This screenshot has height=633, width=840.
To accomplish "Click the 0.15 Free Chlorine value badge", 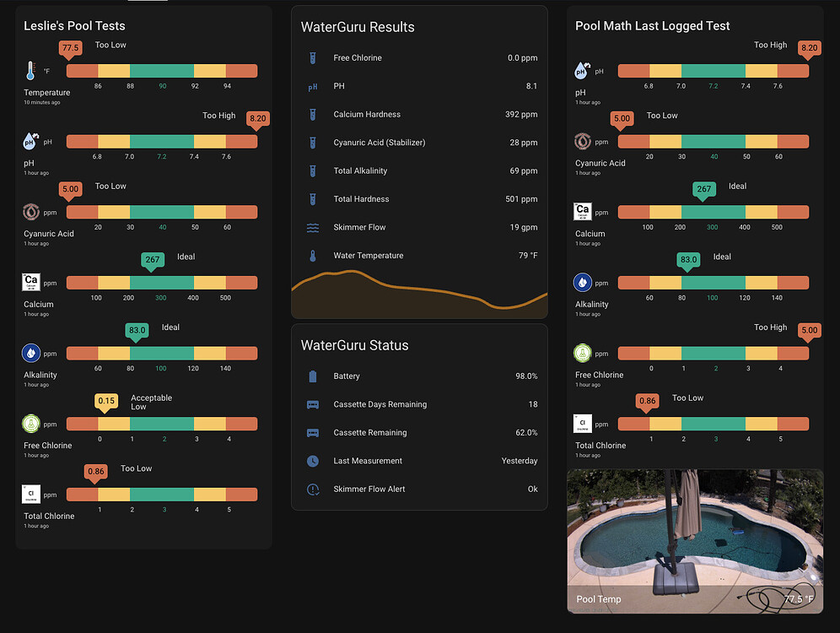I will point(106,401).
